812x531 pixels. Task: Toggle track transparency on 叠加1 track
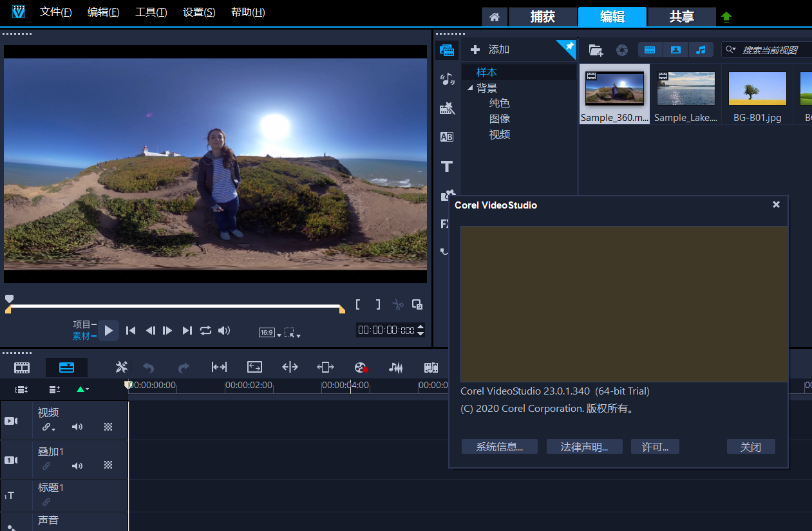tap(108, 465)
